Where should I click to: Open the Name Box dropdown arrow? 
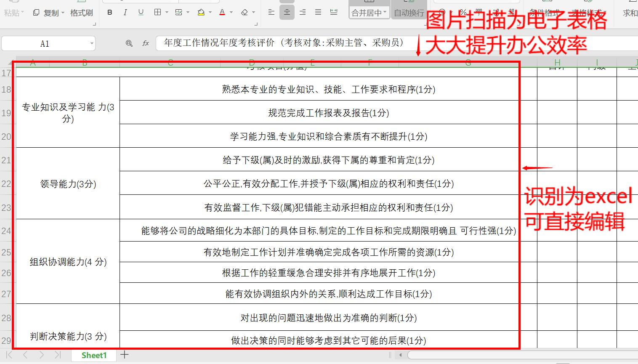[x=92, y=43]
